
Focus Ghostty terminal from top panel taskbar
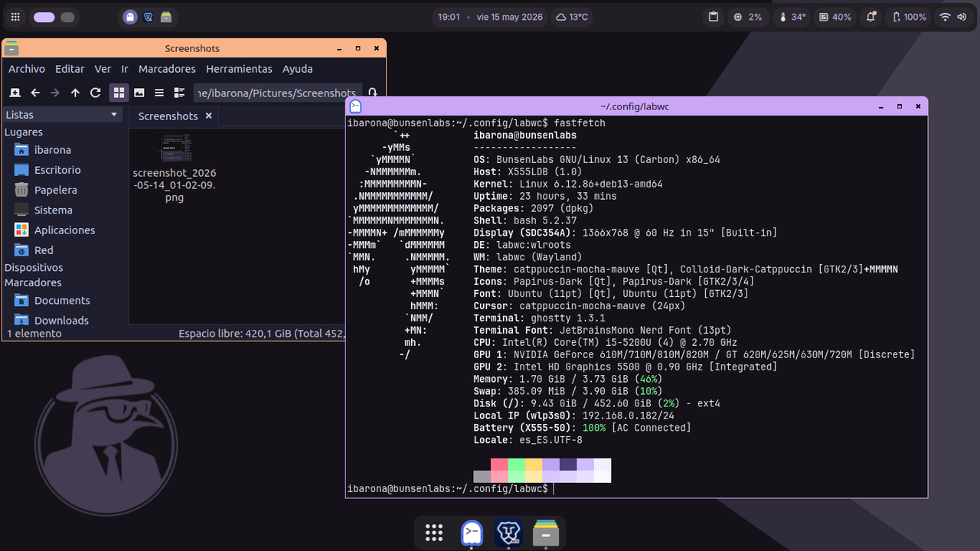[130, 17]
